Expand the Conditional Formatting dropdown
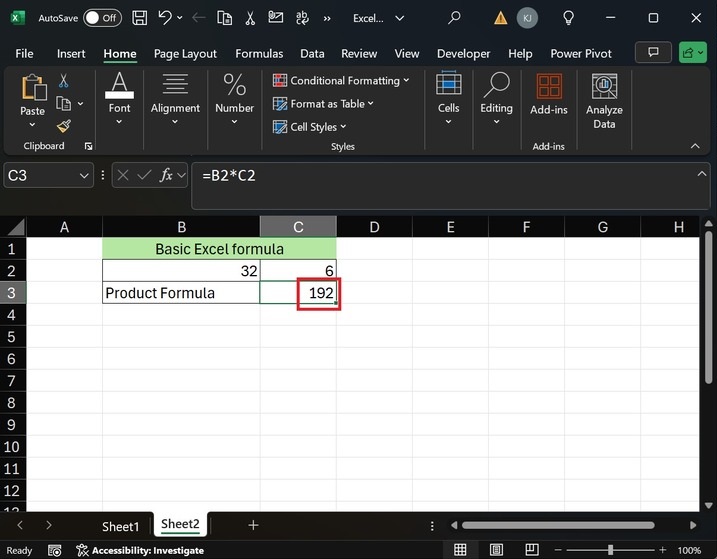 pyautogui.click(x=345, y=81)
